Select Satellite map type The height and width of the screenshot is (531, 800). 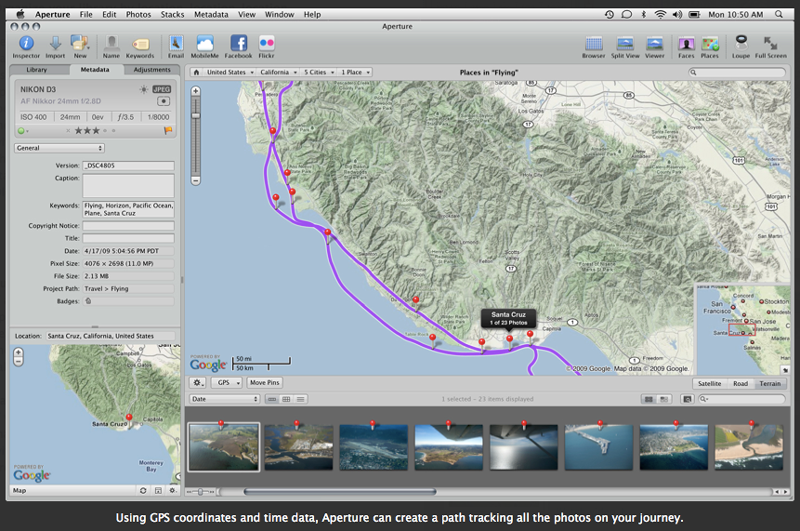(x=709, y=384)
